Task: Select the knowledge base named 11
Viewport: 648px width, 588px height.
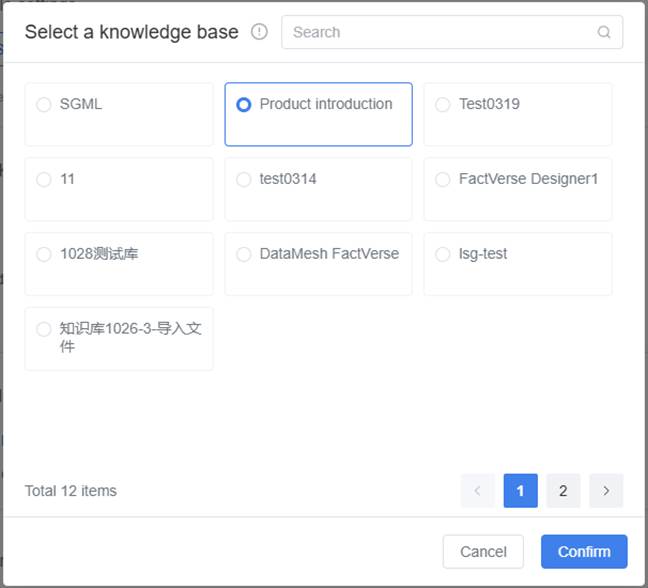Action: 44,180
